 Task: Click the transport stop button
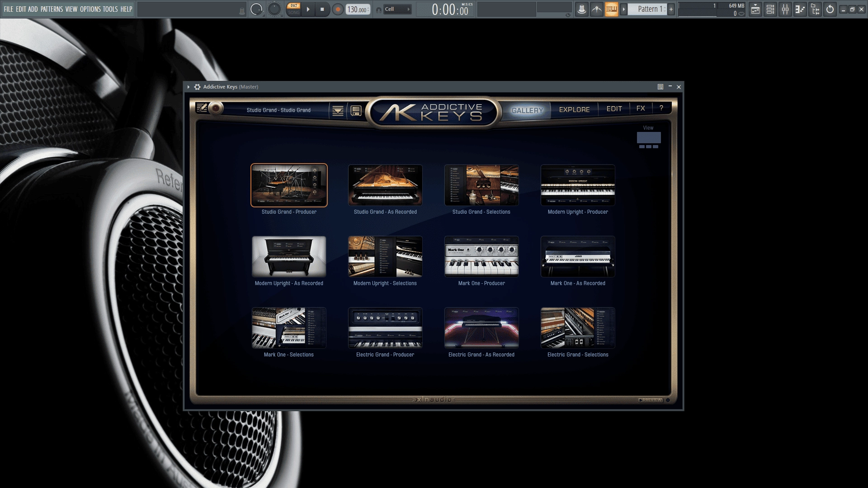[x=322, y=9]
